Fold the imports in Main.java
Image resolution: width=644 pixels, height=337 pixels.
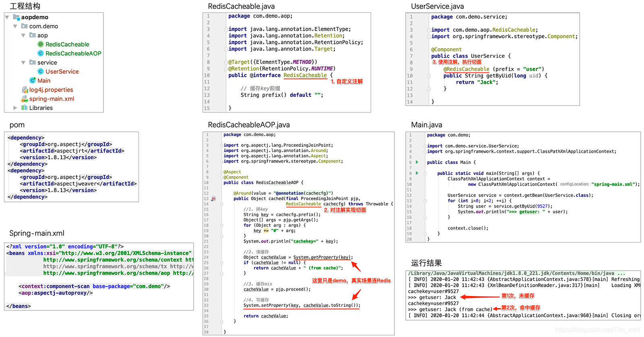pyautogui.click(x=425, y=146)
